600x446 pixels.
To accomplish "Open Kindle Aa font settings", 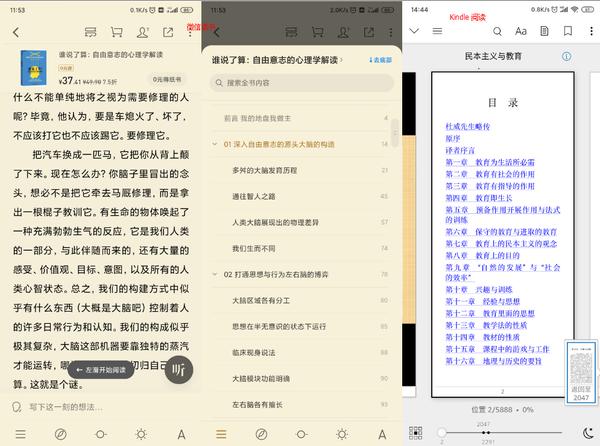I will click(x=521, y=31).
